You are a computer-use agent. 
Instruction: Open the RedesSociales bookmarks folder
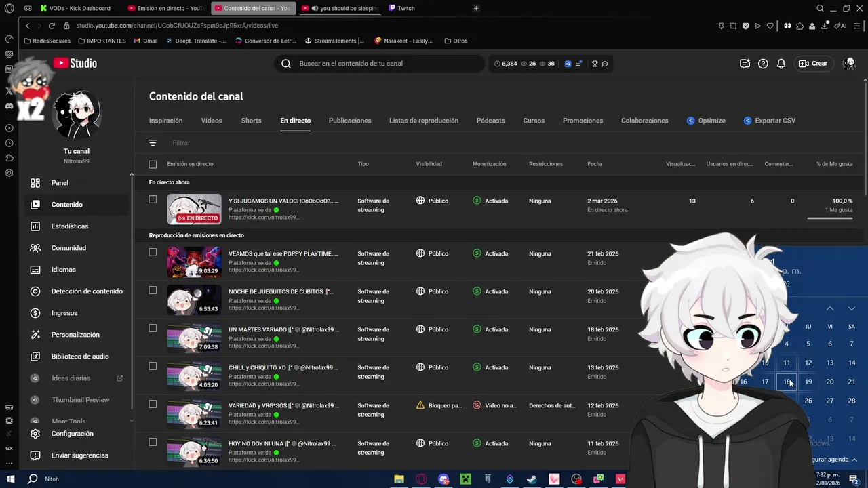47,41
